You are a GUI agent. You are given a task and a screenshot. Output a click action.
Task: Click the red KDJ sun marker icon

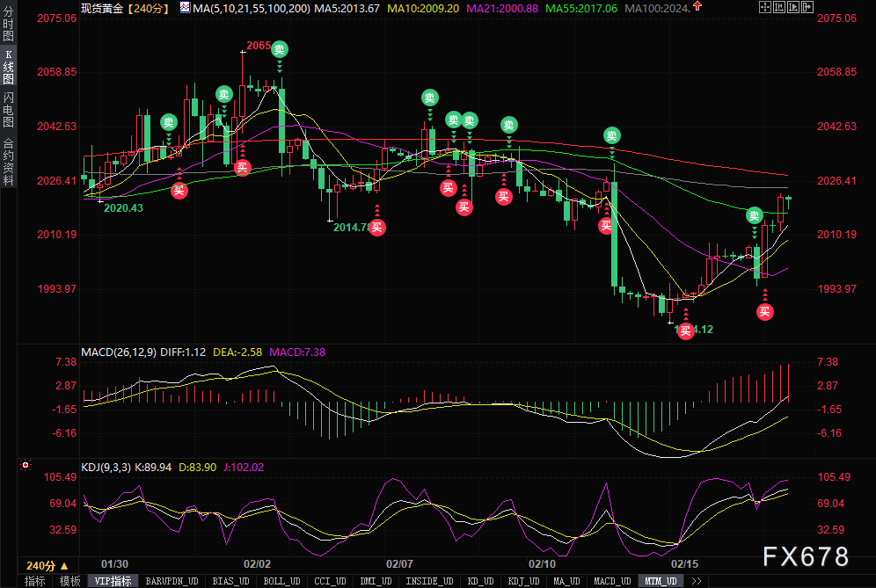pyautogui.click(x=26, y=465)
